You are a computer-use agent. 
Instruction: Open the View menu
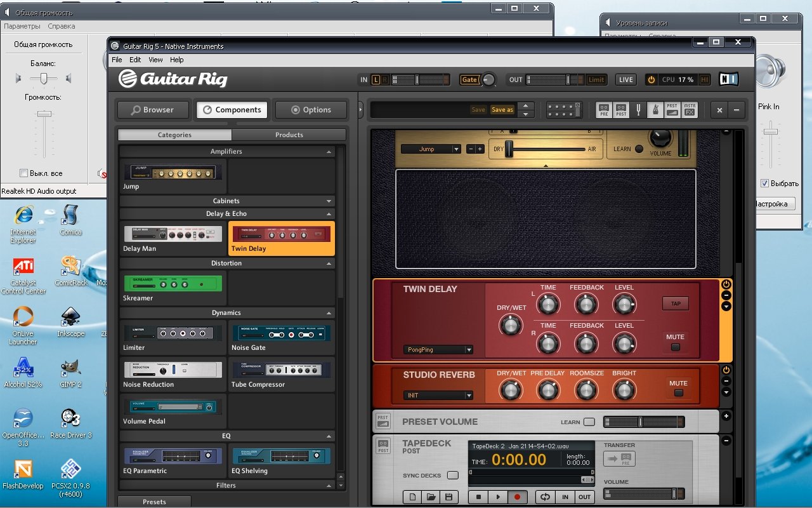click(x=155, y=60)
